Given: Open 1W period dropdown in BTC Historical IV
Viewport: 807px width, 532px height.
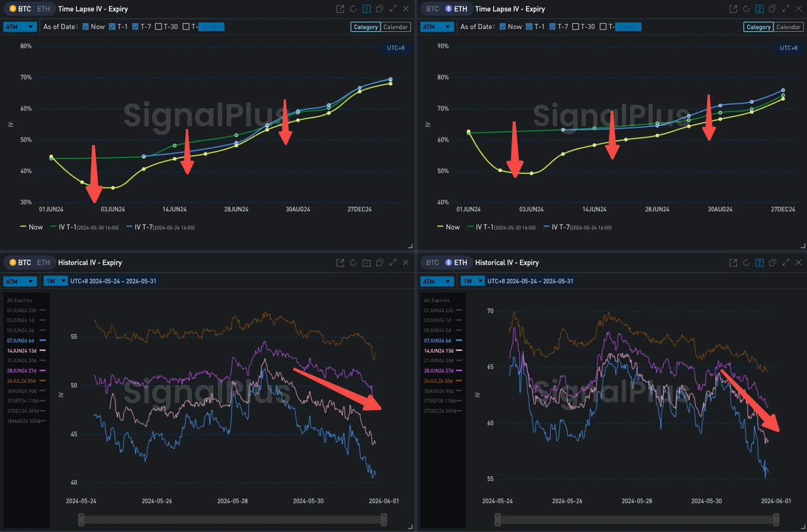Looking at the screenshot, I should (55, 281).
